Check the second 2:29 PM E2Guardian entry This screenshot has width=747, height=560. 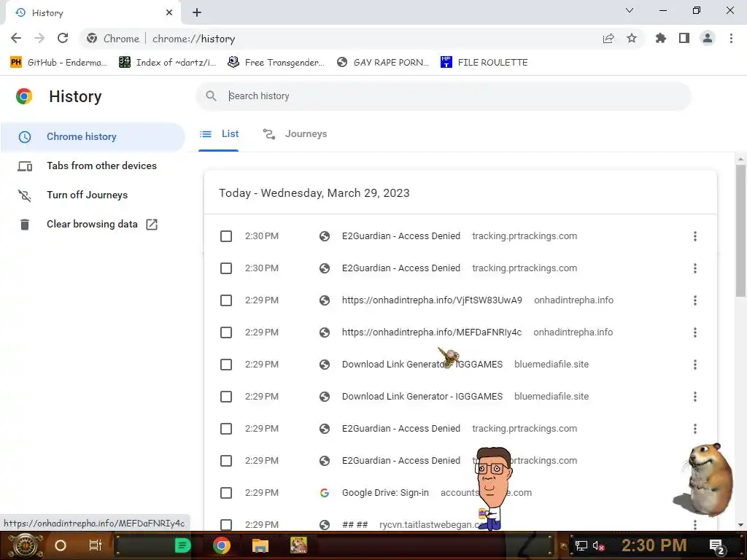[226, 461]
